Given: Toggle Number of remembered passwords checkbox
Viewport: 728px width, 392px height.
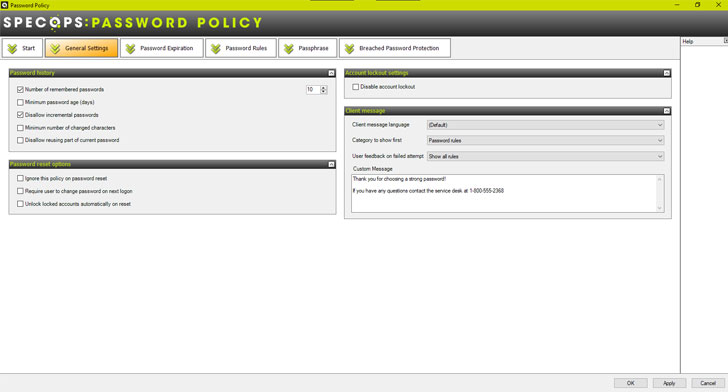Looking at the screenshot, I should (x=20, y=89).
